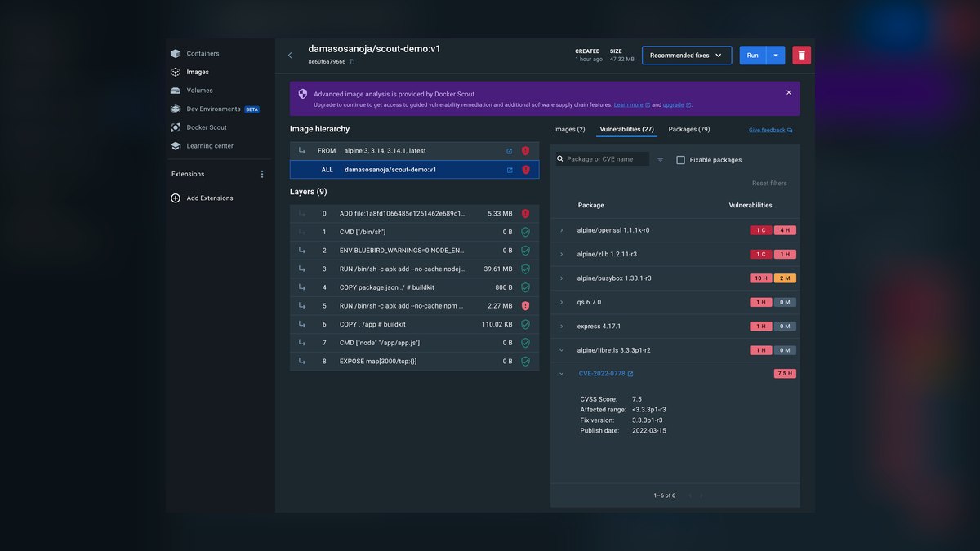The image size is (980, 551).
Task: Click the filter icon beside search box
Action: (661, 160)
